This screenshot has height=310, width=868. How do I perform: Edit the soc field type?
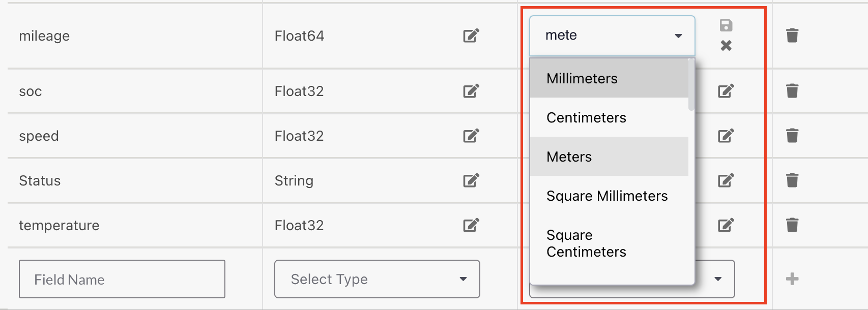click(x=471, y=91)
